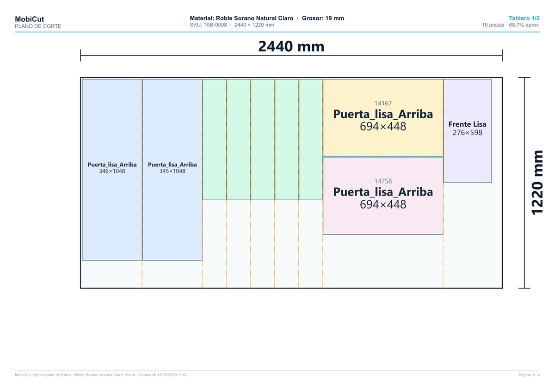Image resolution: width=555 pixels, height=392 pixels.
Task: Select piece 14758 Puerta_lisa_Arriba 694×448
Action: point(383,196)
